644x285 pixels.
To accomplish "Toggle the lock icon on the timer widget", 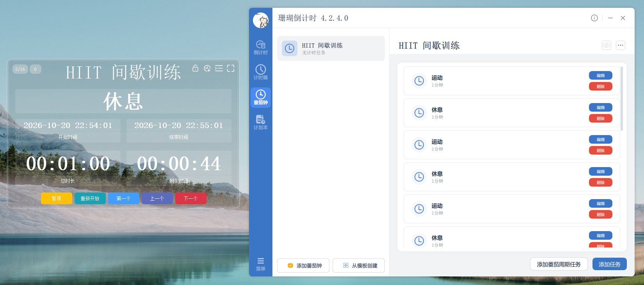I will [196, 68].
